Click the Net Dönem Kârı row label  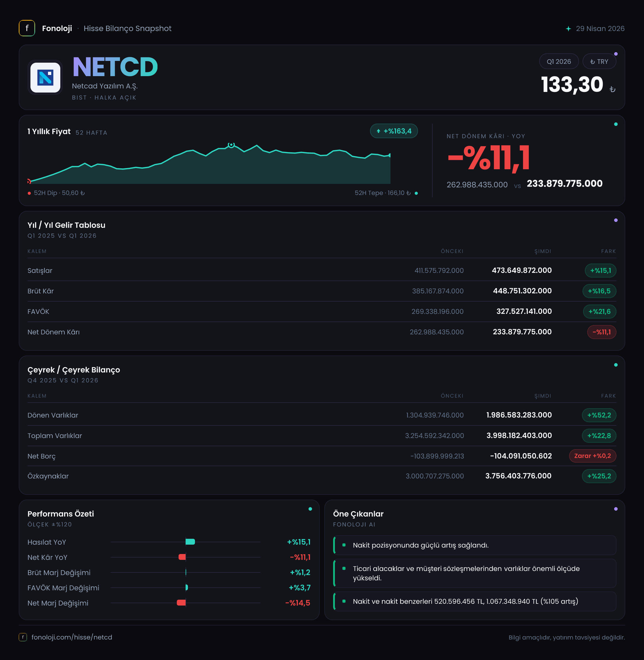54,332
